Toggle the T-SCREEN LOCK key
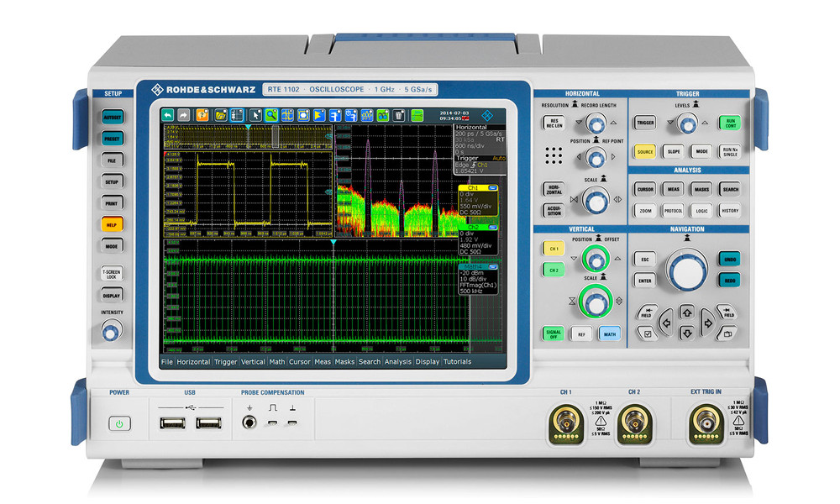840x504 pixels. pos(112,274)
